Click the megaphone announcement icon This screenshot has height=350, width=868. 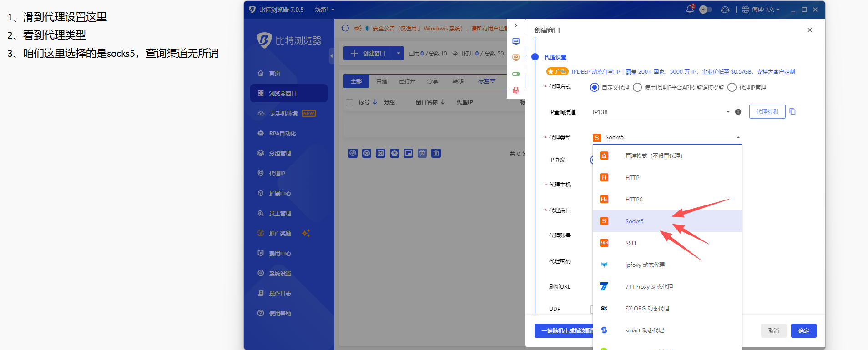click(358, 28)
